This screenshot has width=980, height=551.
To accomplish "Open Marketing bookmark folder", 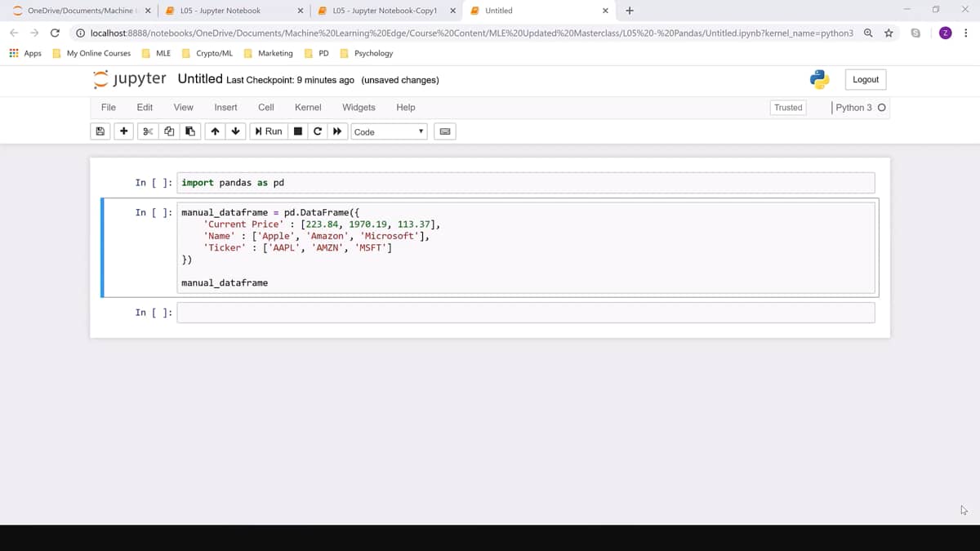I will tap(268, 53).
